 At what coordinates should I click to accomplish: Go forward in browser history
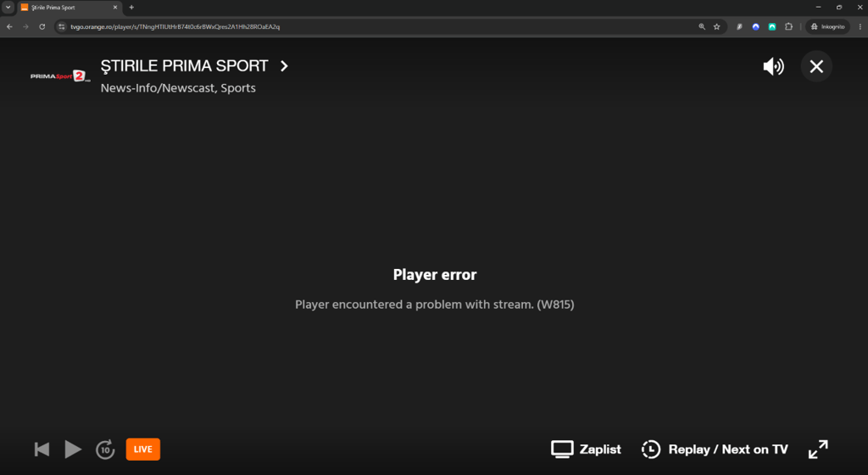[x=25, y=26]
